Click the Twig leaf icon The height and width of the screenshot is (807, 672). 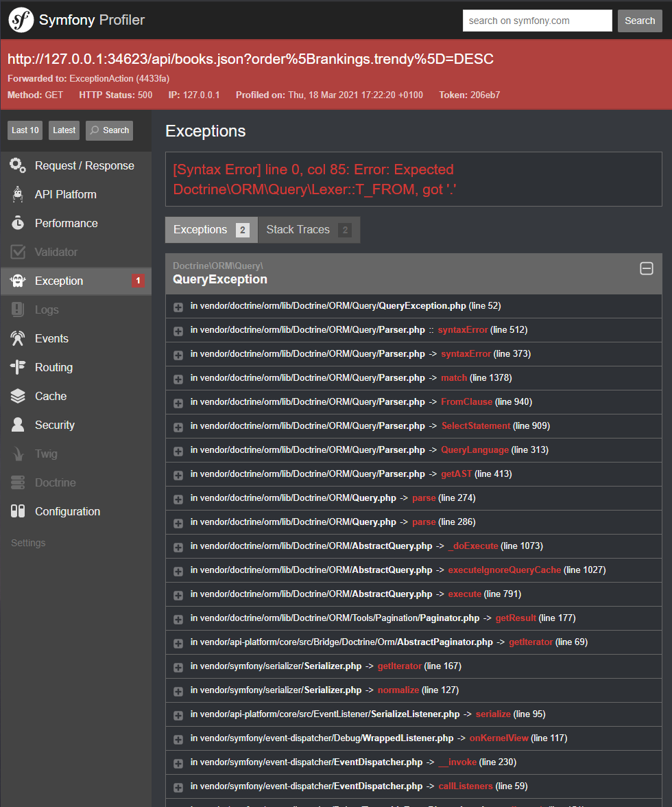point(17,454)
